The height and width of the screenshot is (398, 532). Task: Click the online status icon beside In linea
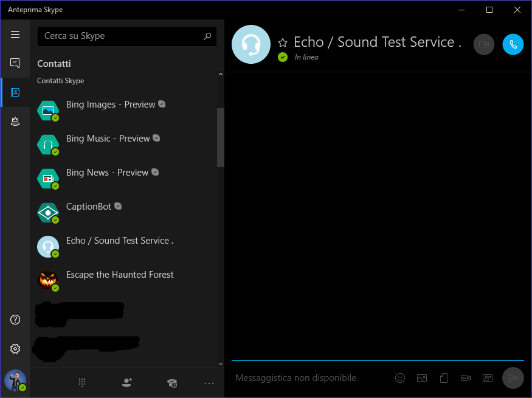(283, 57)
